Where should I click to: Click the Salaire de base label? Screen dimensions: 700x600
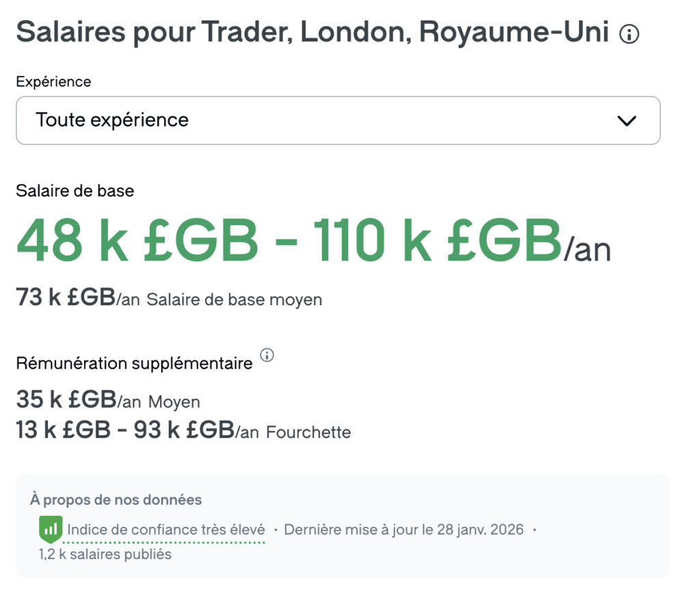[x=75, y=191]
